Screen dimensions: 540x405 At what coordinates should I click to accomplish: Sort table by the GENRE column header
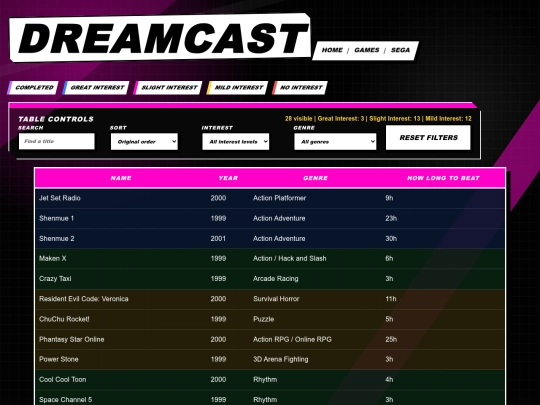315,178
